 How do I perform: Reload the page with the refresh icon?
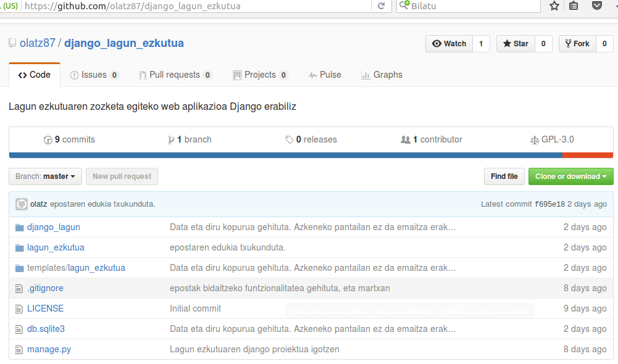(381, 6)
